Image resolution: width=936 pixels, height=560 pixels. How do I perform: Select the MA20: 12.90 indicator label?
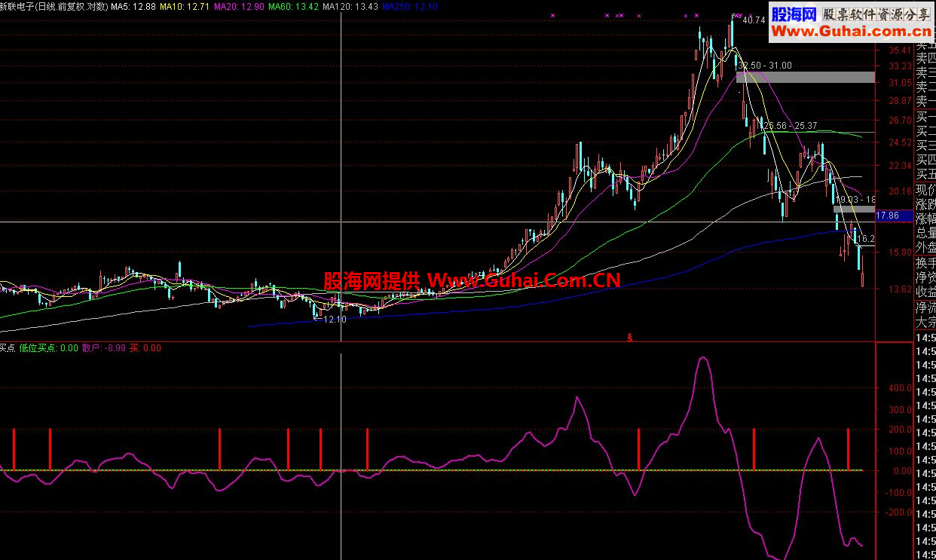(239, 6)
